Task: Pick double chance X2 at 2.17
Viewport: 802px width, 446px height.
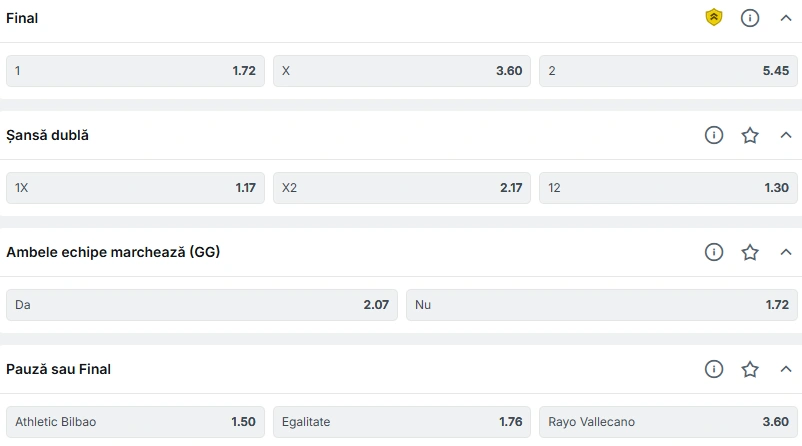Action: point(402,188)
